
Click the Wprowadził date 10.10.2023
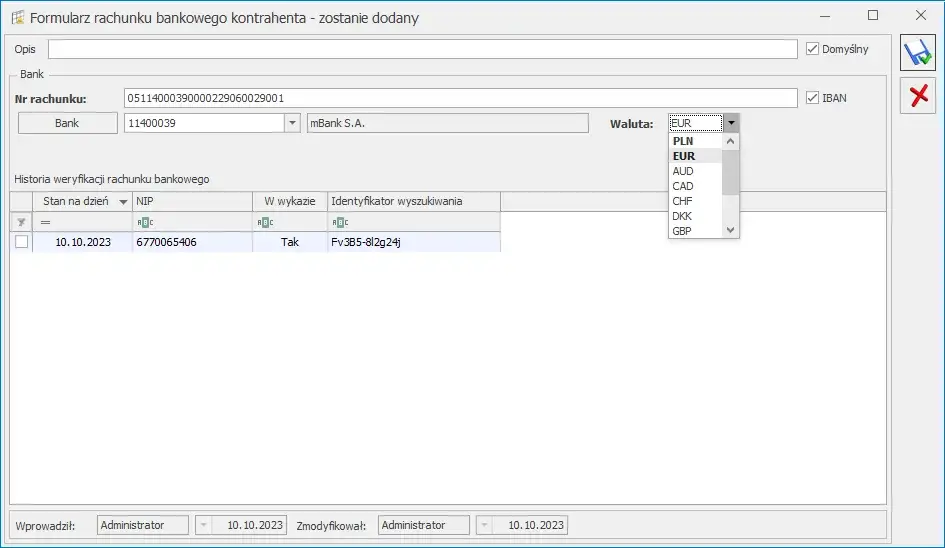[249, 525]
